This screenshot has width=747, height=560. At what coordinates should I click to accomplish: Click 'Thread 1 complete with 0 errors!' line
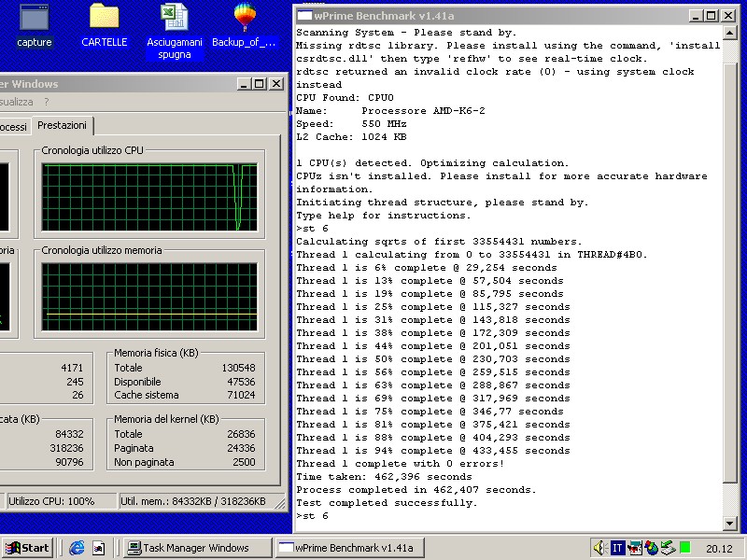click(401, 464)
